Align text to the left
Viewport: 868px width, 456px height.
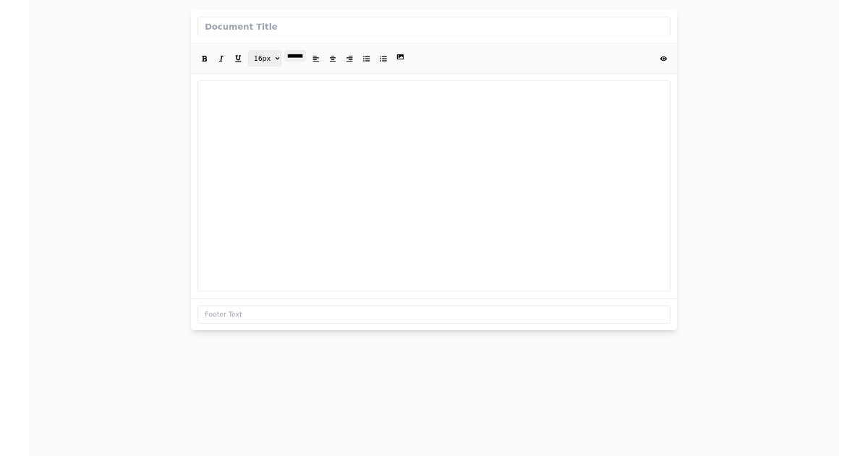tap(316, 59)
